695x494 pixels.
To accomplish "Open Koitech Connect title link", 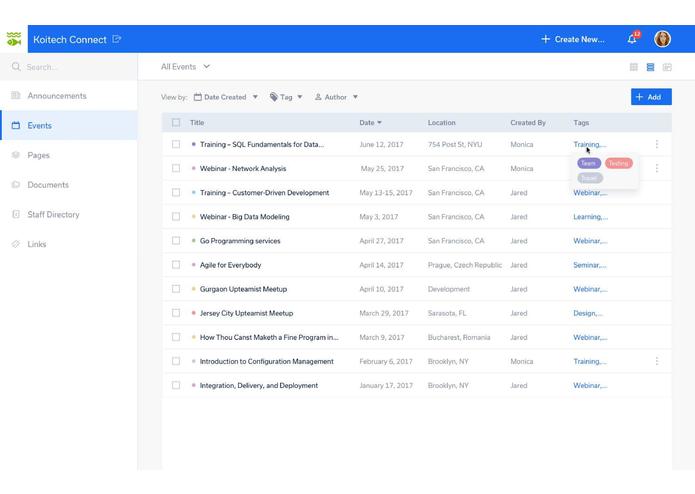I will pos(70,39).
